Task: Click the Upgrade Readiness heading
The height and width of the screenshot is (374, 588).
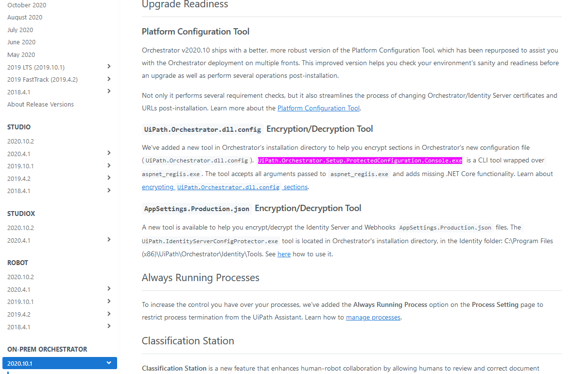Action: pos(185,4)
